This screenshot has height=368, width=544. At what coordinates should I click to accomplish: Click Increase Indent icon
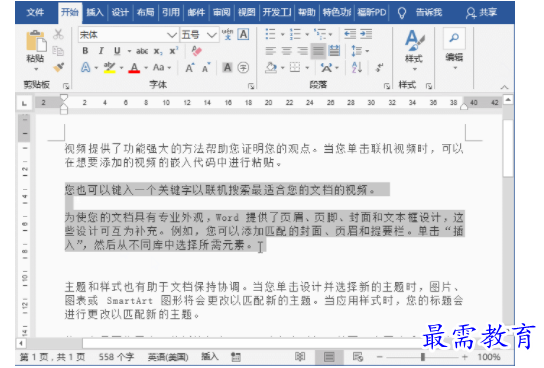[366, 34]
